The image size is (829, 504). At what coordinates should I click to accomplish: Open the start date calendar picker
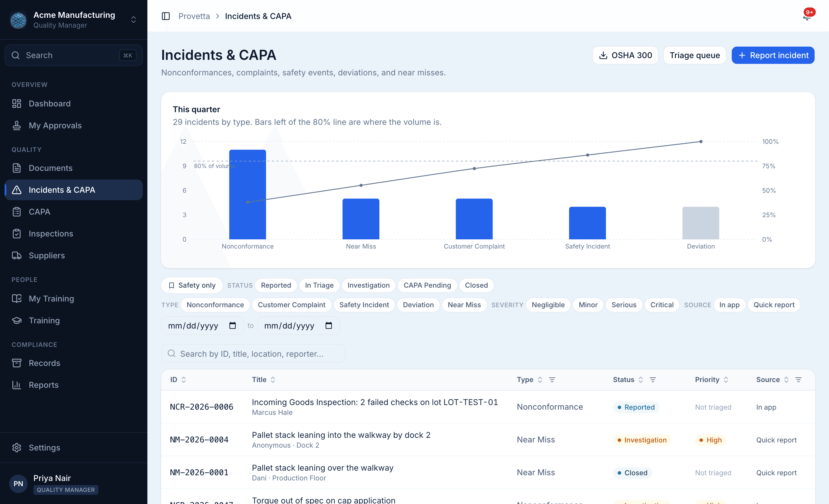click(233, 325)
